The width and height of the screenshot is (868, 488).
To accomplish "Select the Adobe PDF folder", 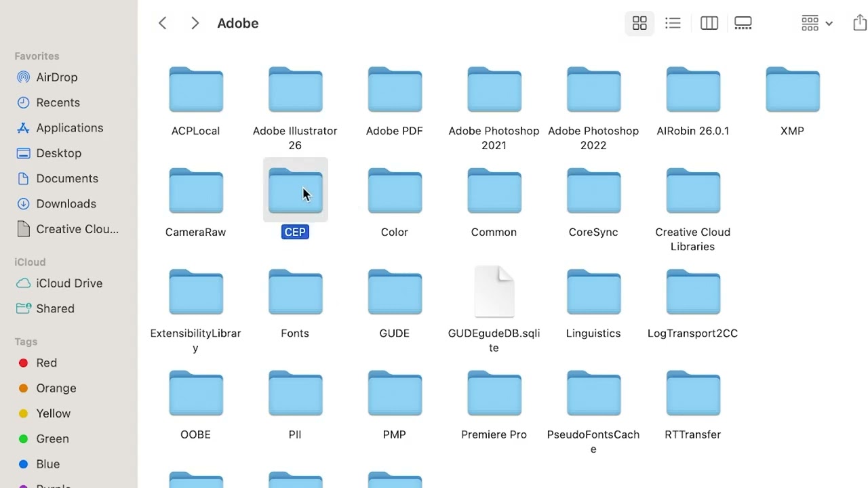I will point(395,89).
